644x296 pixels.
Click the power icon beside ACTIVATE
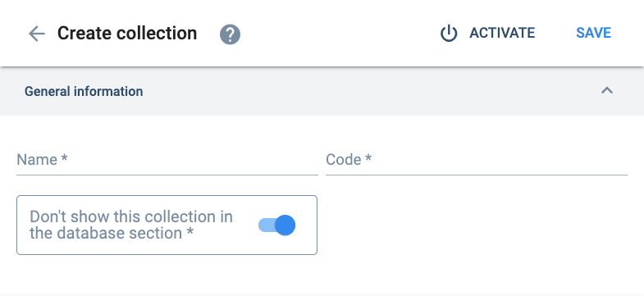449,34
